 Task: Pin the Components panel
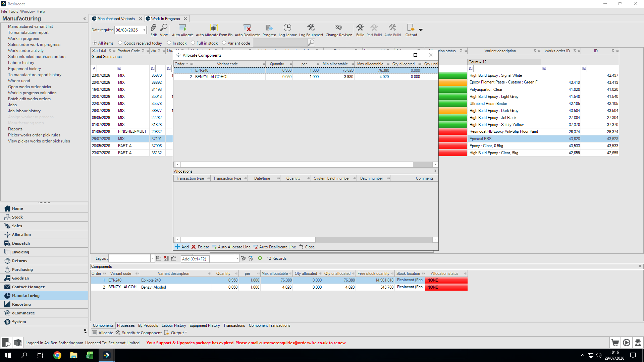(x=640, y=266)
